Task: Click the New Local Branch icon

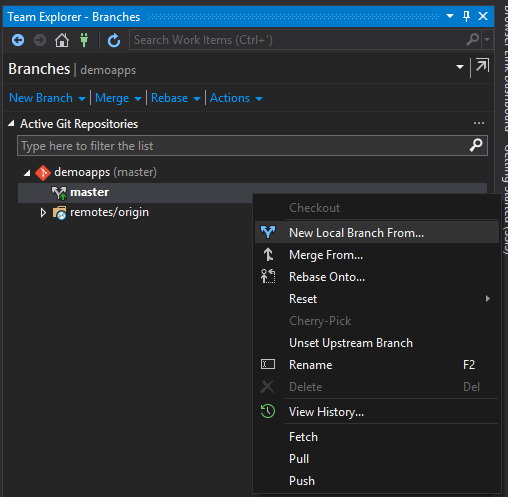Action: coord(268,232)
